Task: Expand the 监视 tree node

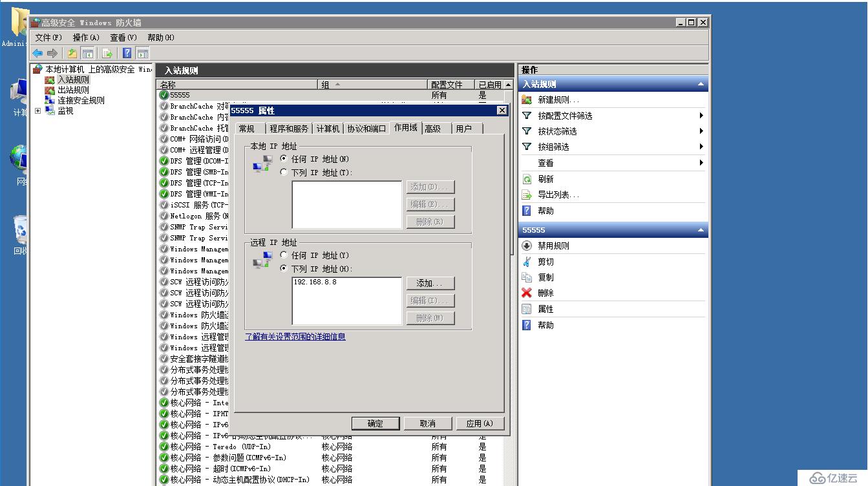Action: 37,111
